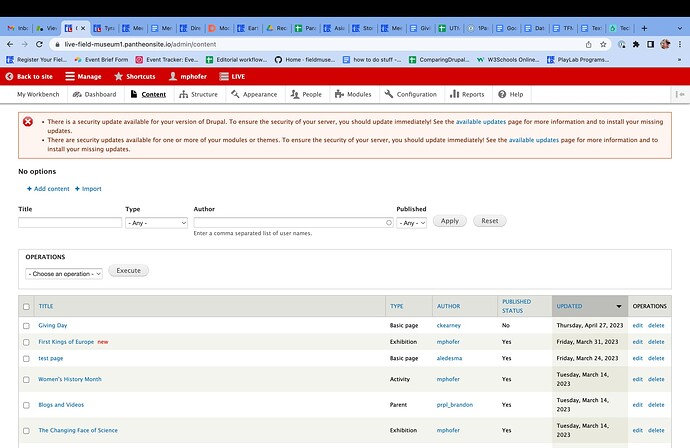This screenshot has height=448, width=690.
Task: Expand bookmarks overflow chevron
Action: (x=679, y=60)
